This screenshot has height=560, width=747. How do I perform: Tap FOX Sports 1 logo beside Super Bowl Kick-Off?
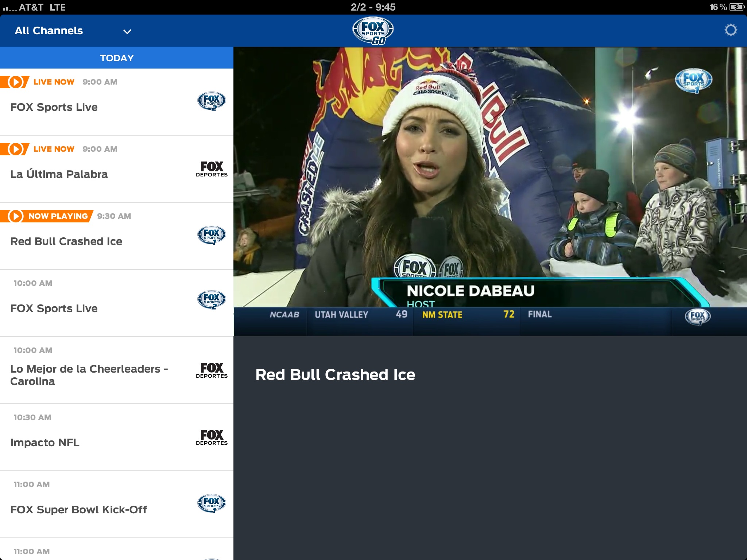(212, 504)
